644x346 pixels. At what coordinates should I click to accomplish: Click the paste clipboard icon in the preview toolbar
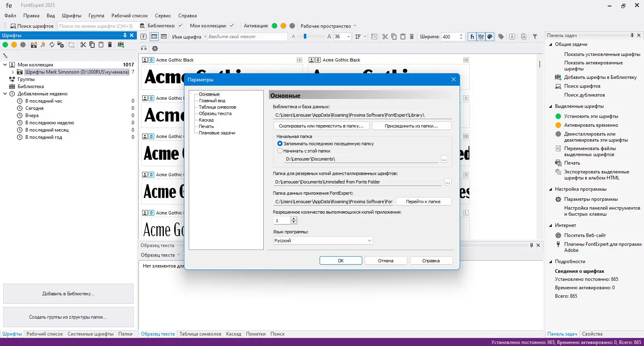click(402, 37)
